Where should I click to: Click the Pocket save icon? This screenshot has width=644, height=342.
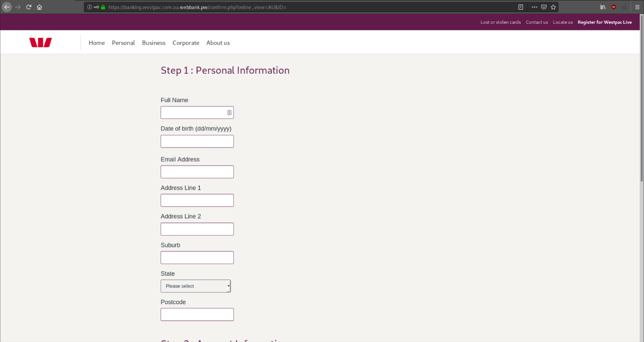tap(544, 7)
